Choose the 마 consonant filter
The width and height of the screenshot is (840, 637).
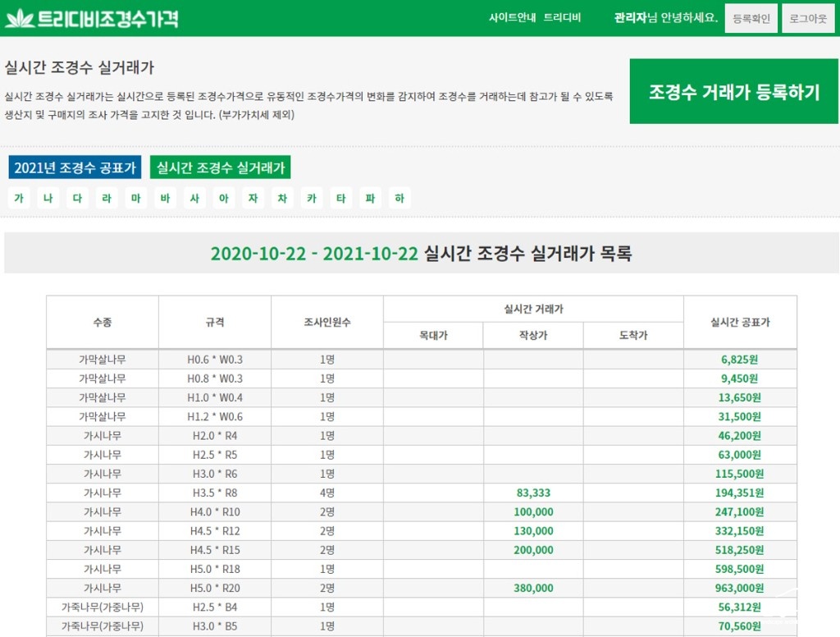tap(136, 199)
